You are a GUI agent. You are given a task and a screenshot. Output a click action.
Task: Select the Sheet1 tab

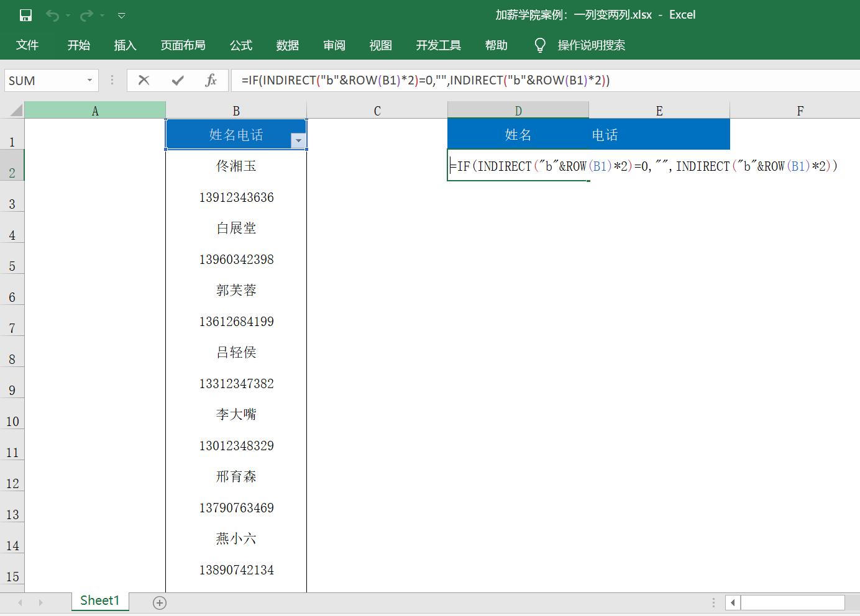(x=99, y=600)
